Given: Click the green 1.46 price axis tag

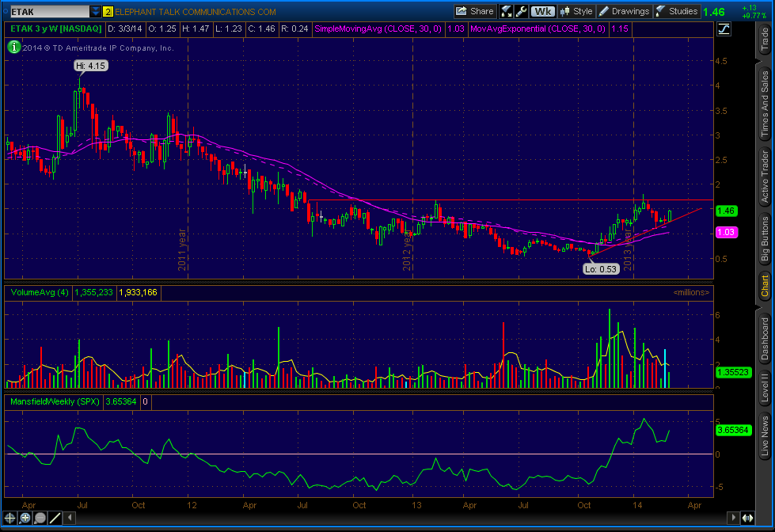Looking at the screenshot, I should point(726,211).
